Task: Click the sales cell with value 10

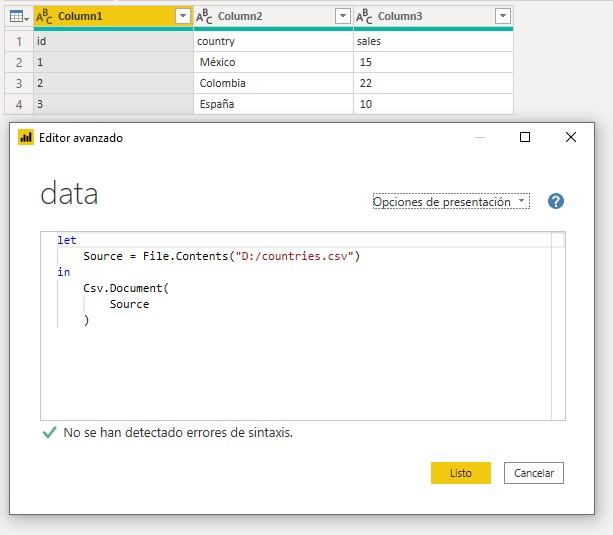Action: [x=433, y=104]
